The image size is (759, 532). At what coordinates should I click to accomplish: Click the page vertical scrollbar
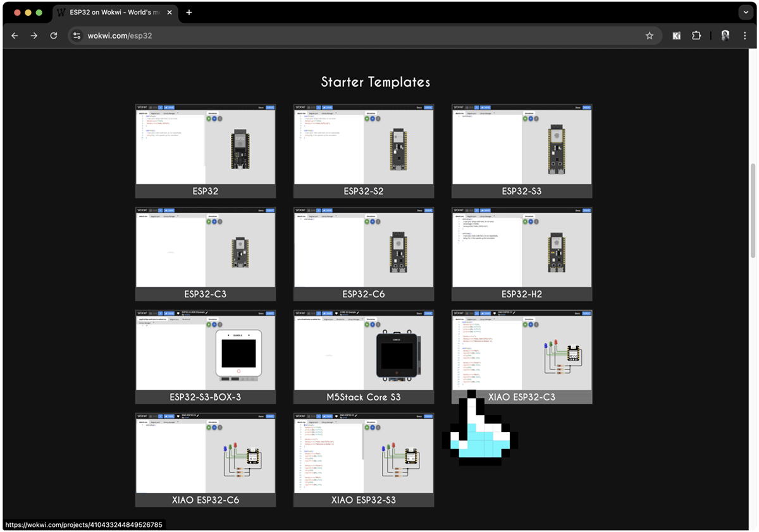coord(753,211)
